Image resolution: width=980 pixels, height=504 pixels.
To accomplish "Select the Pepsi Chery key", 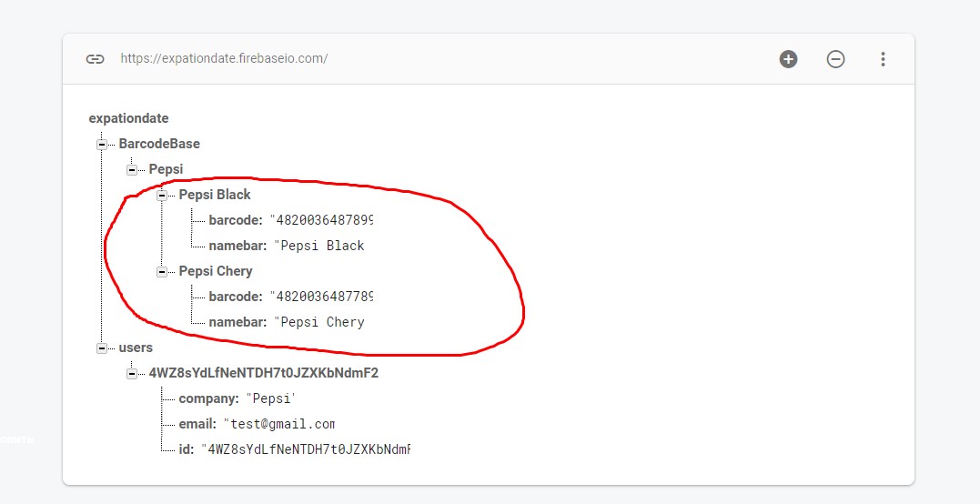I will tap(216, 271).
